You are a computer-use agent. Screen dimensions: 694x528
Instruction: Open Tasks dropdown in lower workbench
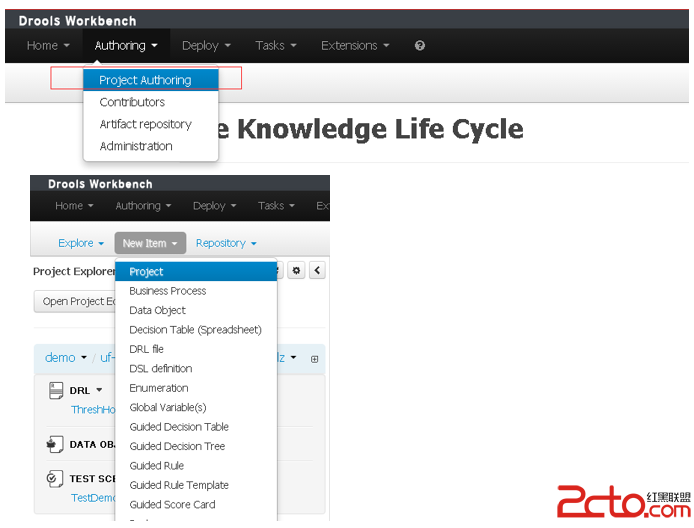click(x=276, y=206)
